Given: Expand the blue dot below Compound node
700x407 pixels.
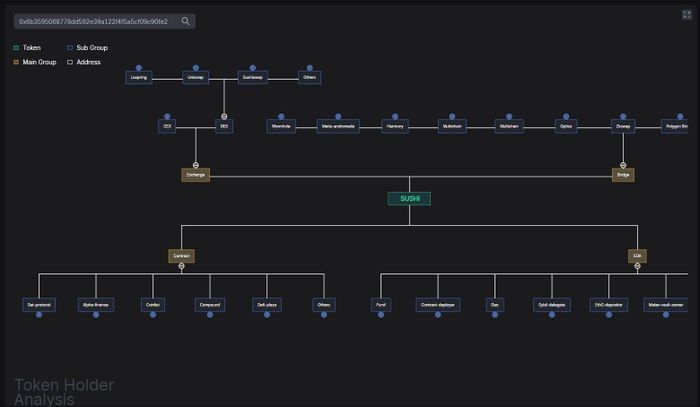Looking at the screenshot, I should (210, 315).
